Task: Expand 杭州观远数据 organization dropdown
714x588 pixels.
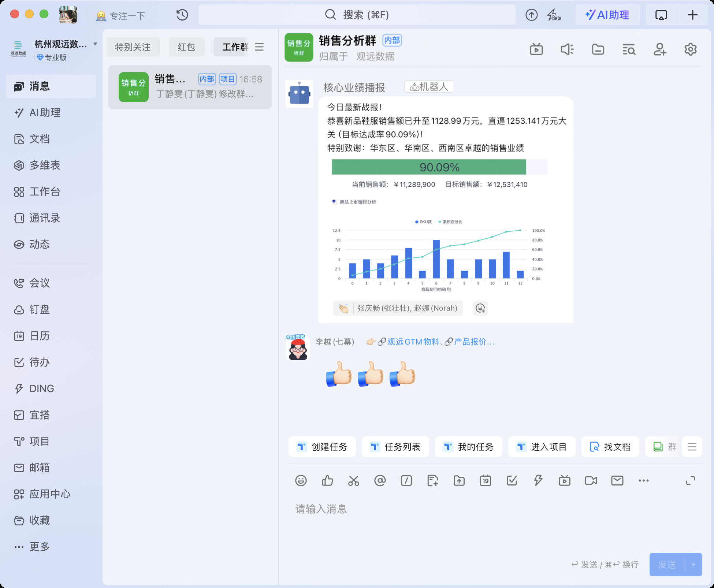Action: 95,44
